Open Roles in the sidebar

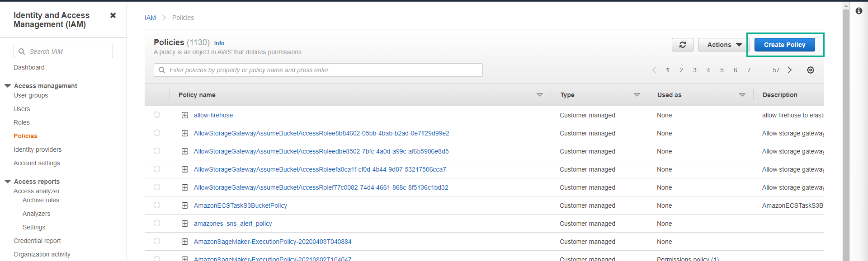coord(21,122)
